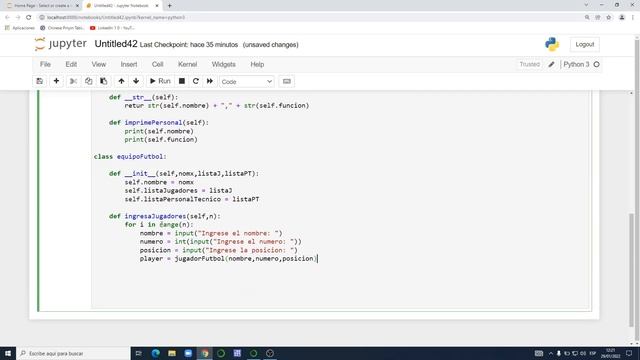Reload the browser page
The image size is (640, 360).
[29, 18]
